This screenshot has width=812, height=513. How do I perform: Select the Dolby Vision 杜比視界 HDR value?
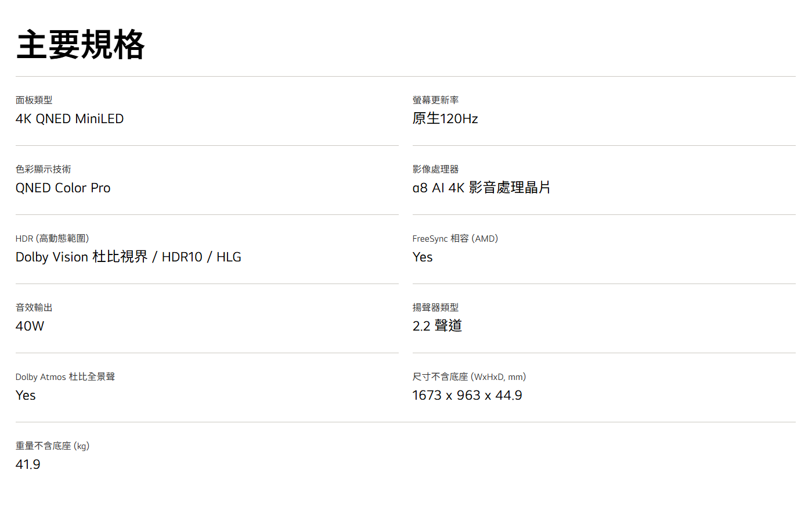tap(128, 257)
